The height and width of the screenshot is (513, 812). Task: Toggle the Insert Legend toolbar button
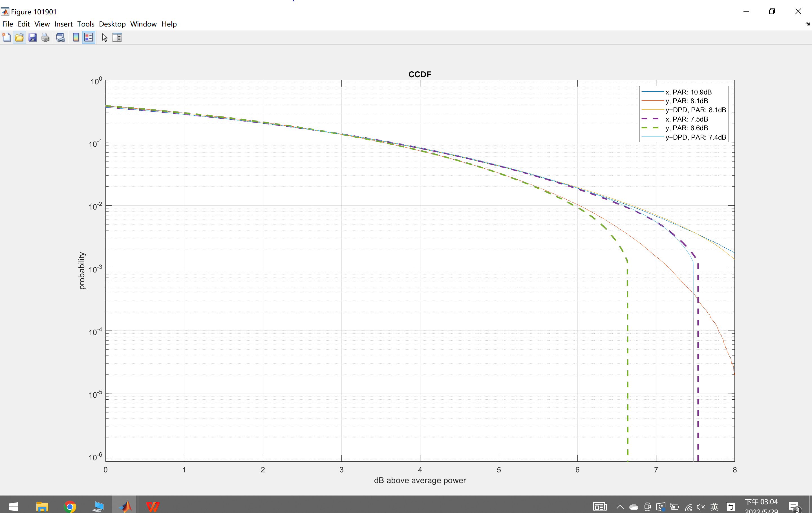point(89,38)
